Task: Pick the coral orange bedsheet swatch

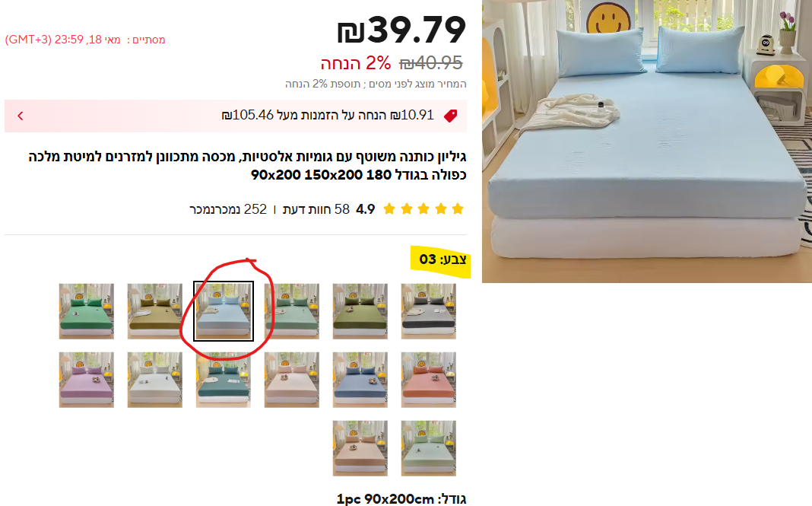Action: (428, 380)
